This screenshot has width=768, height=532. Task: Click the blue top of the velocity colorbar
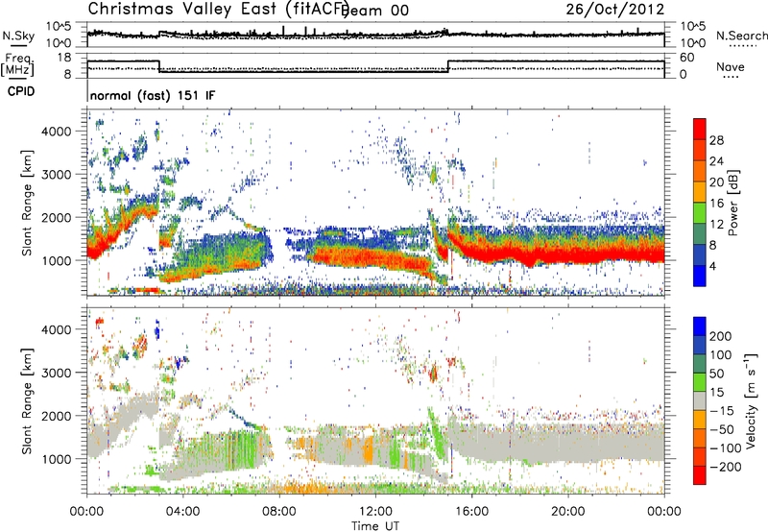[x=700, y=326]
